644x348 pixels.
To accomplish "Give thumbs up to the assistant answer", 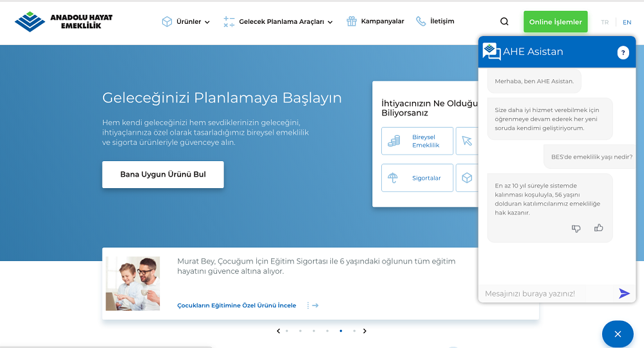I will (x=599, y=227).
